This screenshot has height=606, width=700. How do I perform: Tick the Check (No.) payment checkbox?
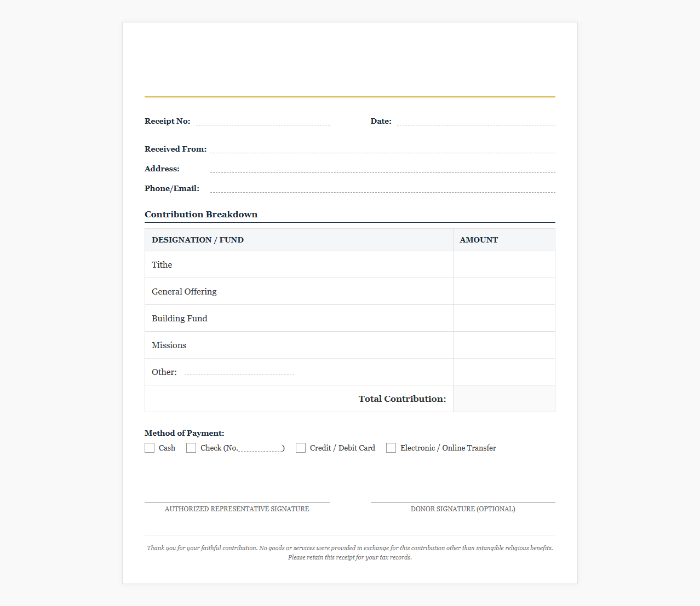coord(191,448)
